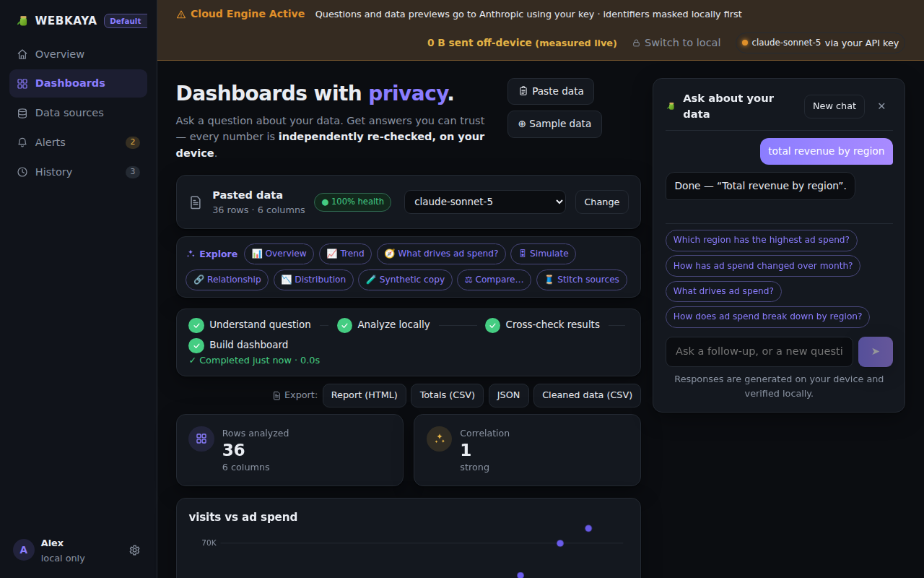
Task: Go to Data sources
Action: [x=78, y=113]
